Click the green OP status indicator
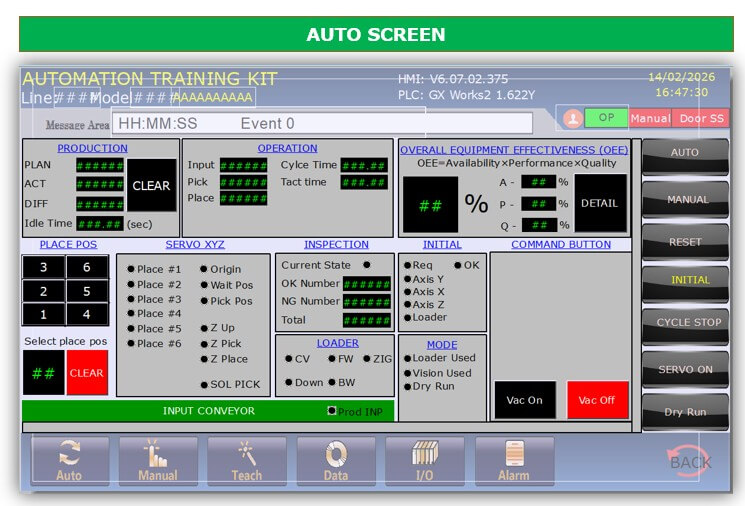The width and height of the screenshot is (745, 506). pyautogui.click(x=606, y=117)
